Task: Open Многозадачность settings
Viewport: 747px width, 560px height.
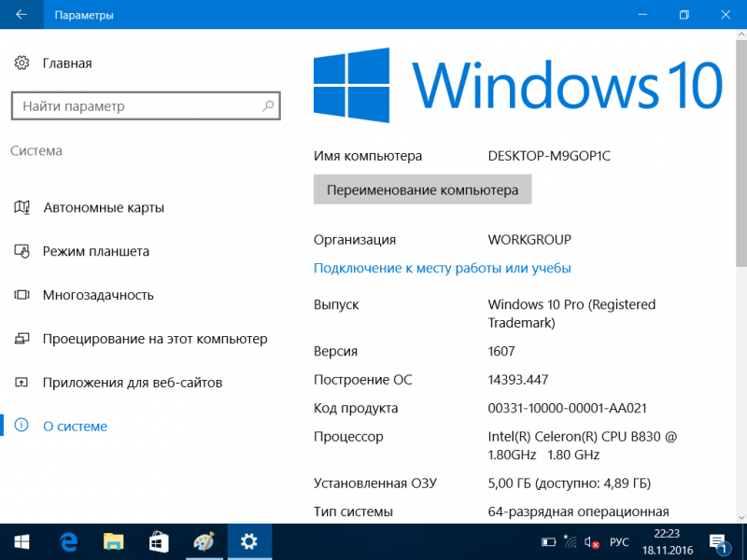Action: click(98, 295)
